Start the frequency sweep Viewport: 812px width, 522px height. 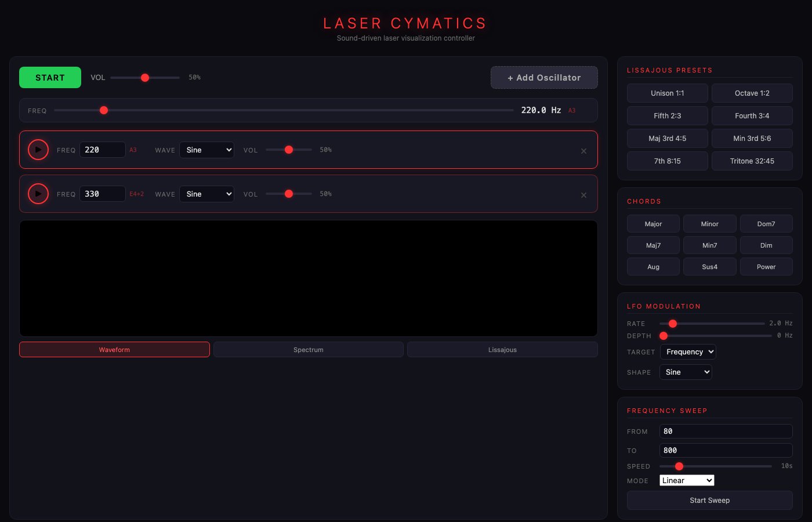click(710, 500)
